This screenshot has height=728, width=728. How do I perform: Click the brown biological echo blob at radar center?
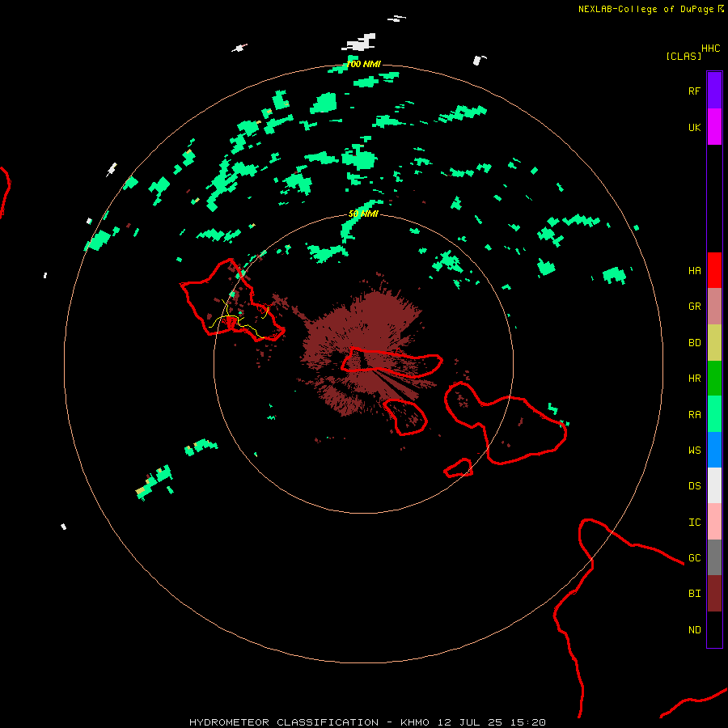(x=366, y=353)
